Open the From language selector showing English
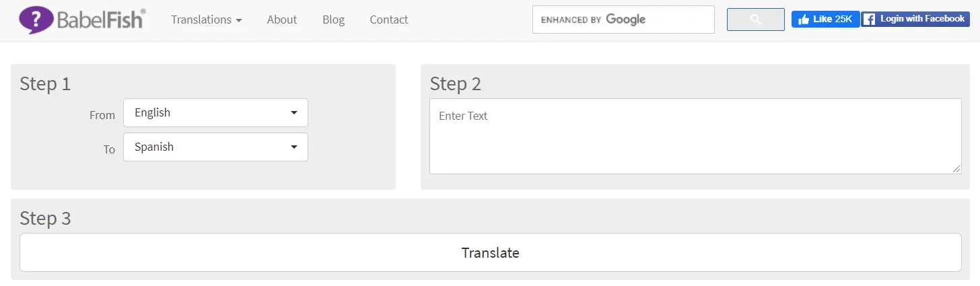 pos(215,113)
